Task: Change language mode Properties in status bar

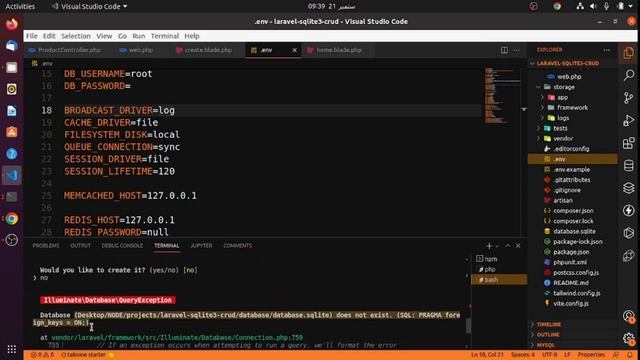Action: click(x=591, y=355)
